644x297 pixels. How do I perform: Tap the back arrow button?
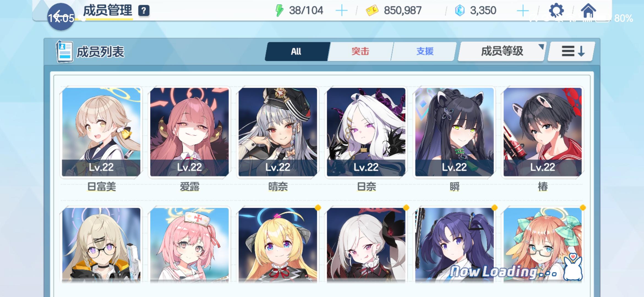tap(61, 16)
